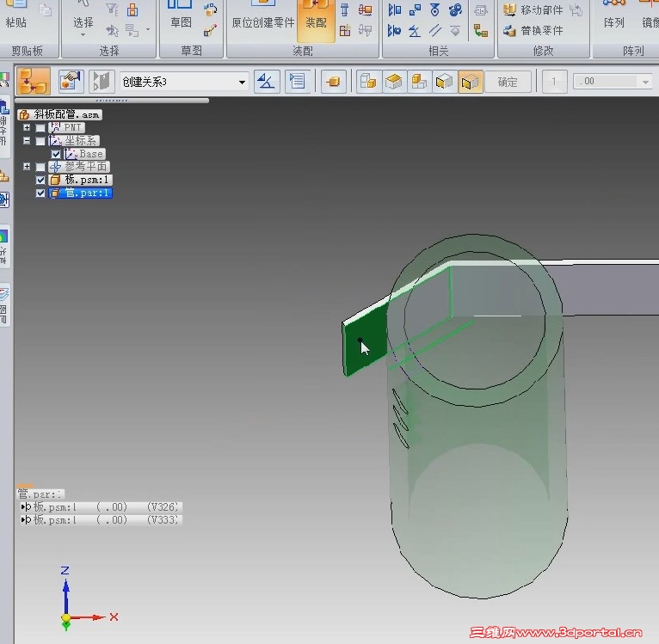
Task: Click the connect icon right of mate
Action: tap(415, 9)
